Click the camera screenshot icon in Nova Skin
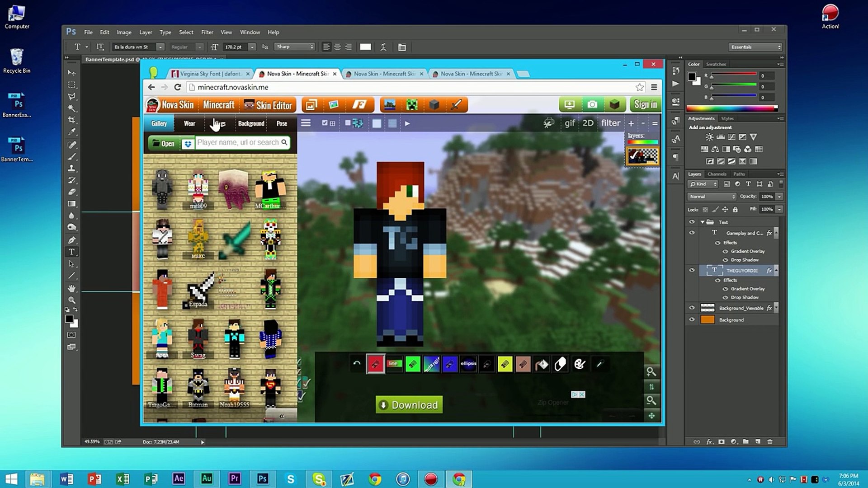Screen dimensions: 868x488 point(592,105)
